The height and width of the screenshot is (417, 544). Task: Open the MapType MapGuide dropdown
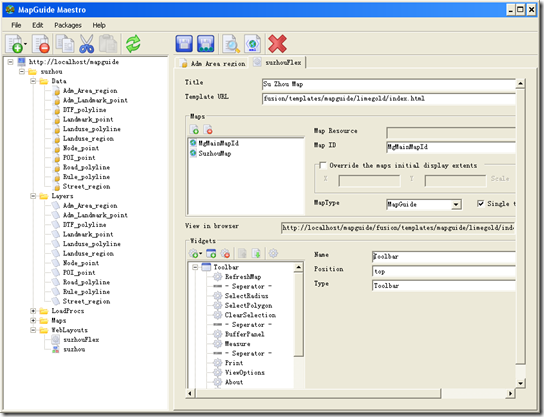point(456,205)
